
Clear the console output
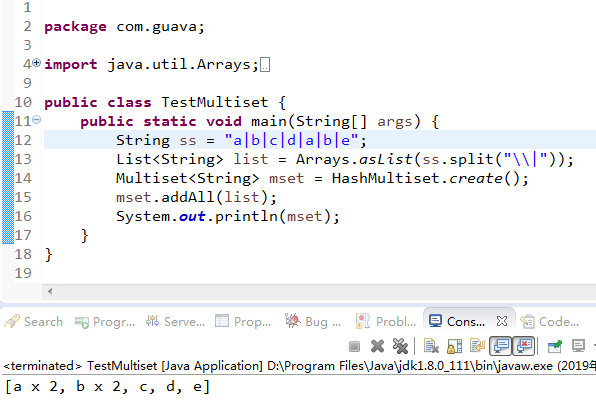(431, 346)
